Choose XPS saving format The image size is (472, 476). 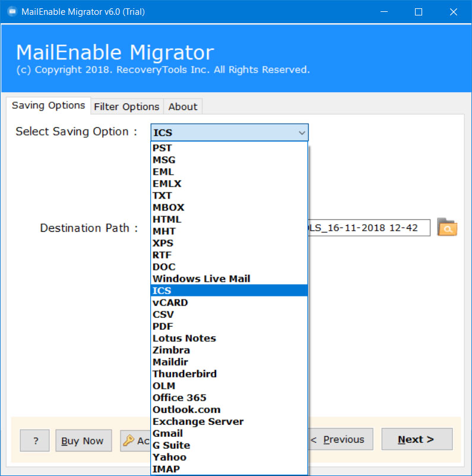pyautogui.click(x=229, y=243)
